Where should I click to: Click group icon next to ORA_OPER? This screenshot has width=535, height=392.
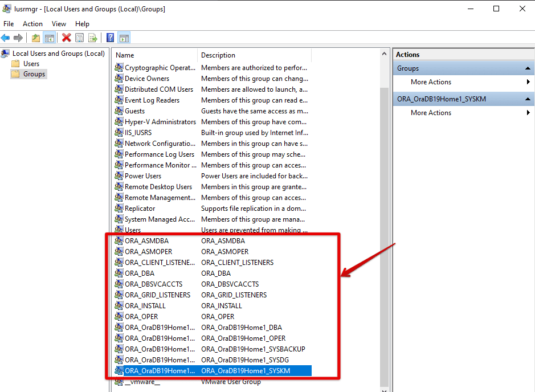(119, 317)
